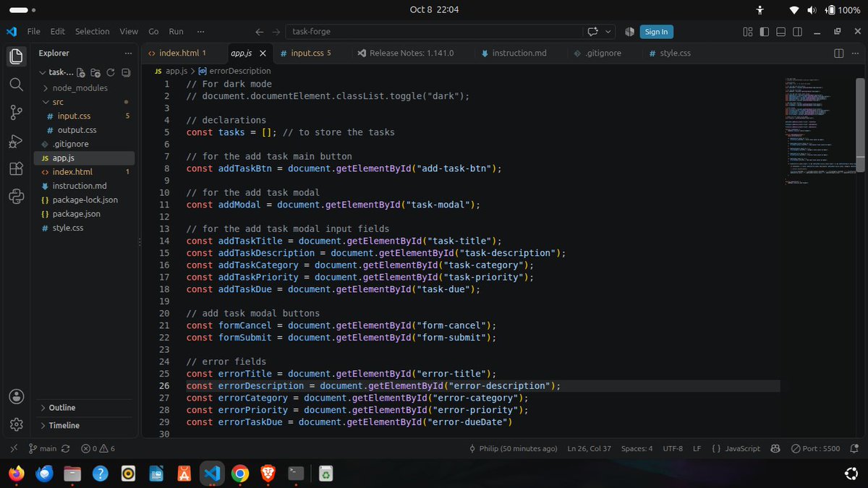The image size is (868, 488).
Task: Open the Search view in activity bar
Action: point(16,85)
